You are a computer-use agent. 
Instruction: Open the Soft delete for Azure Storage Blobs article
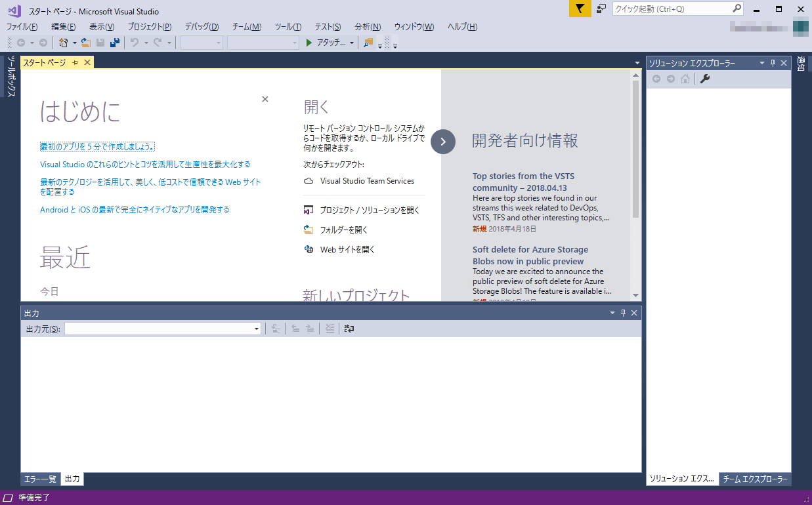click(x=530, y=256)
